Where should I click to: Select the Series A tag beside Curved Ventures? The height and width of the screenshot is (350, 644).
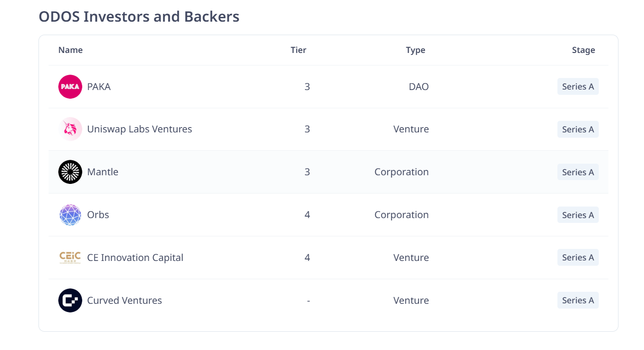click(578, 300)
